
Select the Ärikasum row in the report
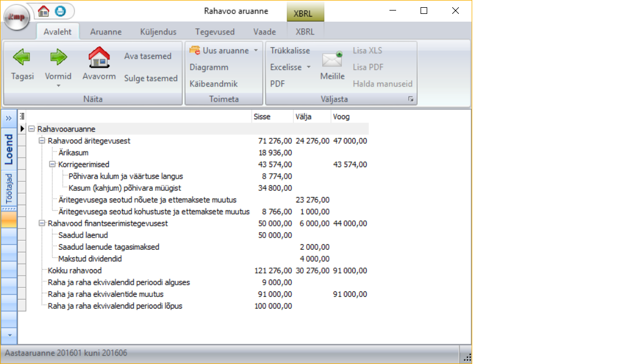73,153
